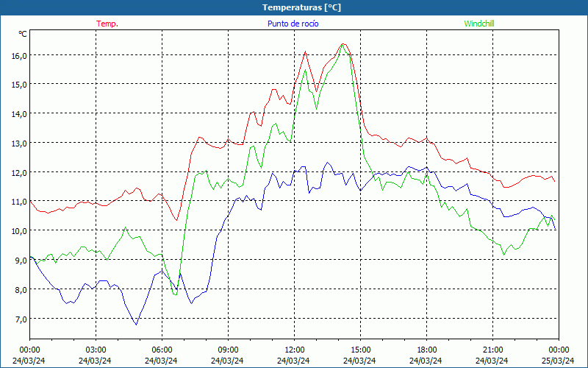Click the 11,0 value on the y-axis
The width and height of the screenshot is (588, 368).
(20, 202)
